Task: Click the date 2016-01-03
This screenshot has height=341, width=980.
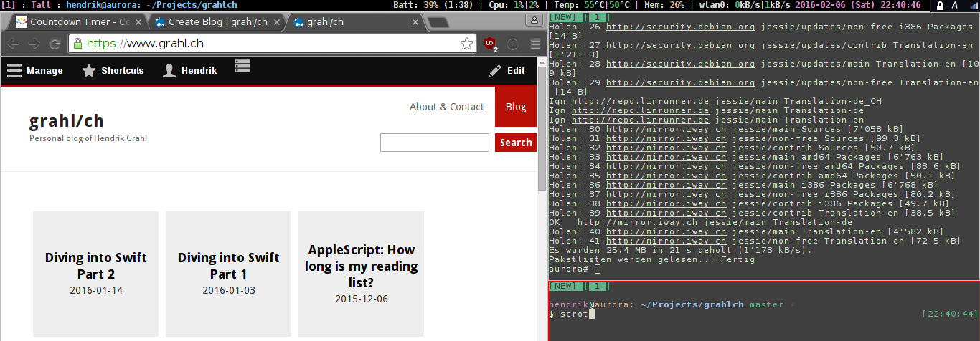Action: (229, 291)
